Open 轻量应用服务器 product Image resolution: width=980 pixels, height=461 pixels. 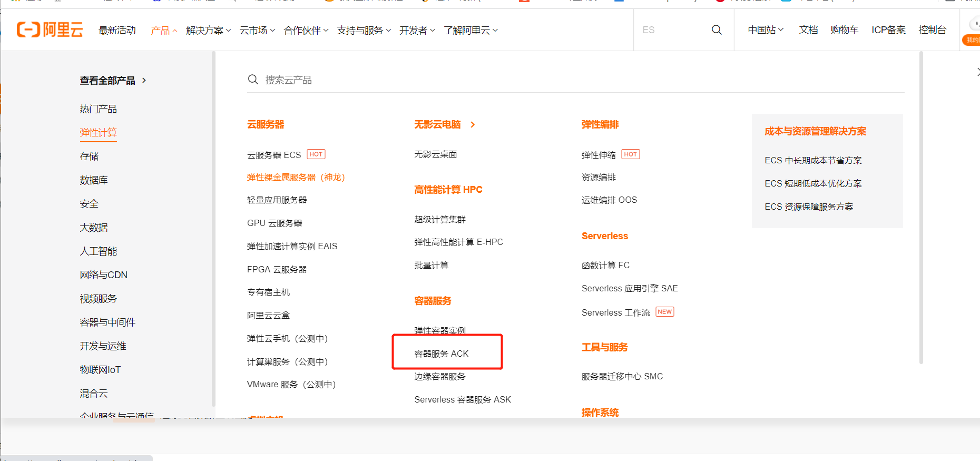277,200
